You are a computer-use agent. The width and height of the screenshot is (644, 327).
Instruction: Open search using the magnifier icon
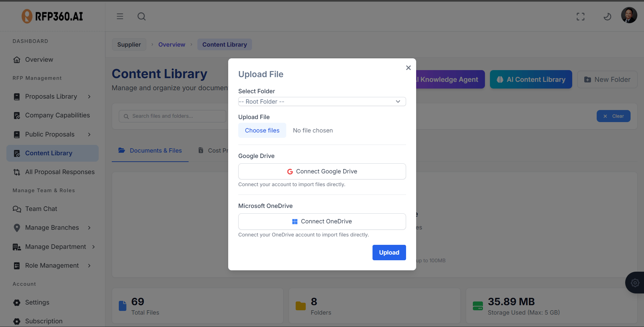point(142,16)
